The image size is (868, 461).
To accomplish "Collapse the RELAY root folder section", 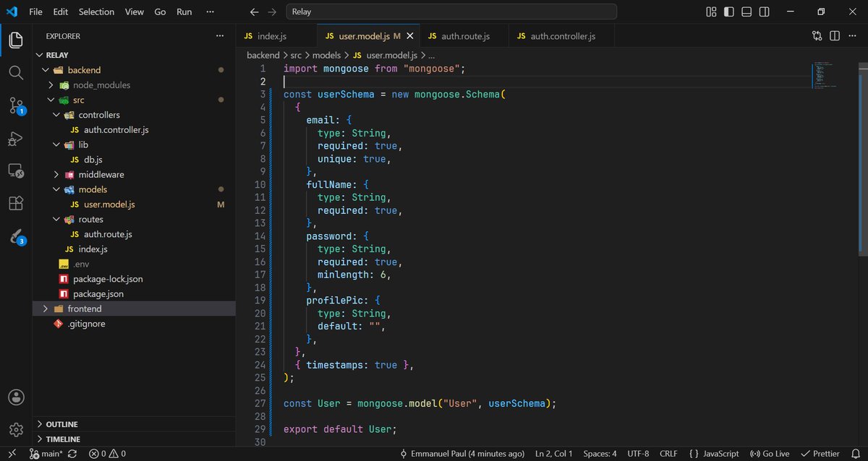I will coord(134,55).
